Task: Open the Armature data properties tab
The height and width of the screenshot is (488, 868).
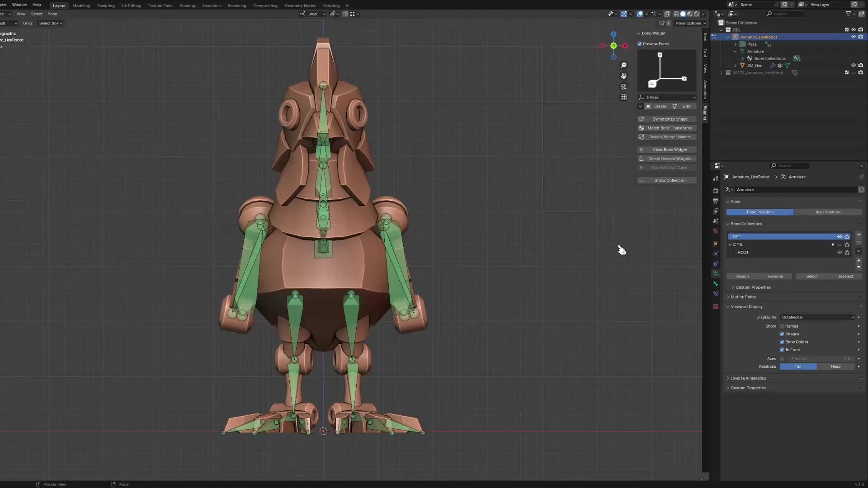Action: 715,274
